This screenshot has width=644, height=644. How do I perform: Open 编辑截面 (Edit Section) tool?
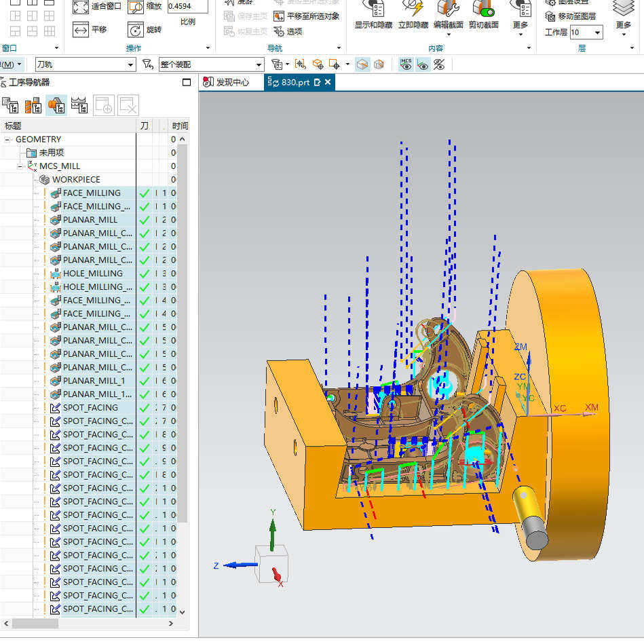[448, 10]
